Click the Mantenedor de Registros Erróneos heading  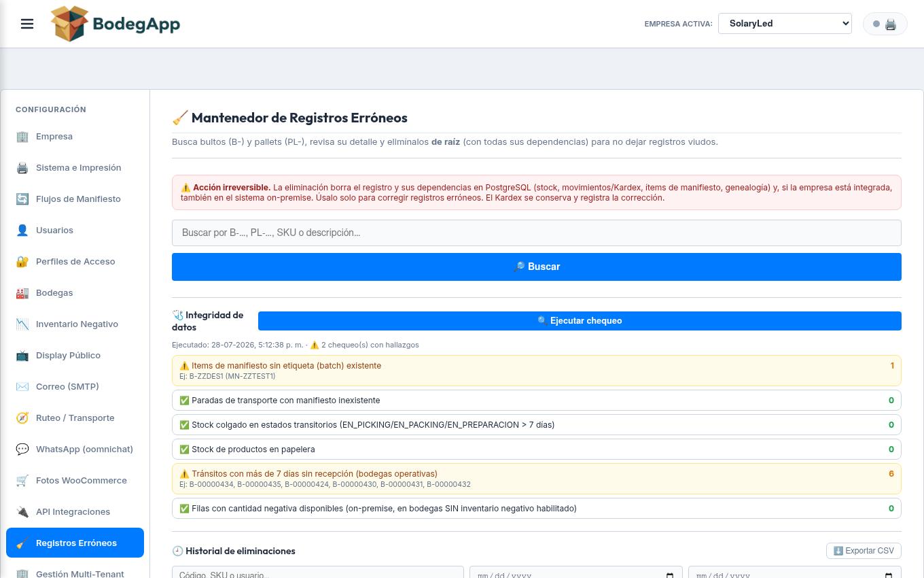(x=290, y=118)
